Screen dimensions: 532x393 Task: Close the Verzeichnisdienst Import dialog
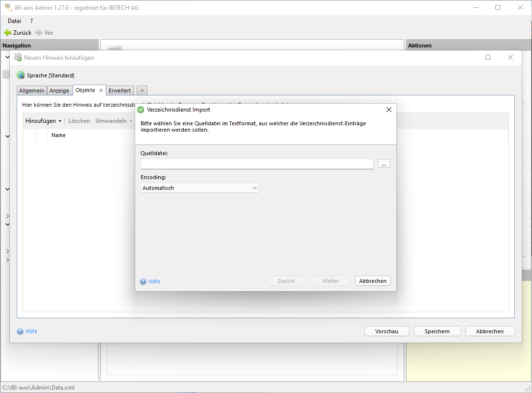click(x=389, y=110)
